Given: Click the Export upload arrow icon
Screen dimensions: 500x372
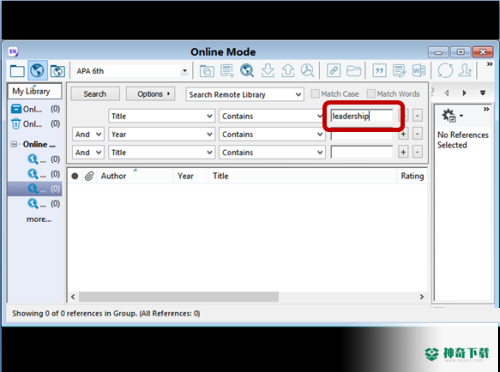Looking at the screenshot, I should 288,70.
